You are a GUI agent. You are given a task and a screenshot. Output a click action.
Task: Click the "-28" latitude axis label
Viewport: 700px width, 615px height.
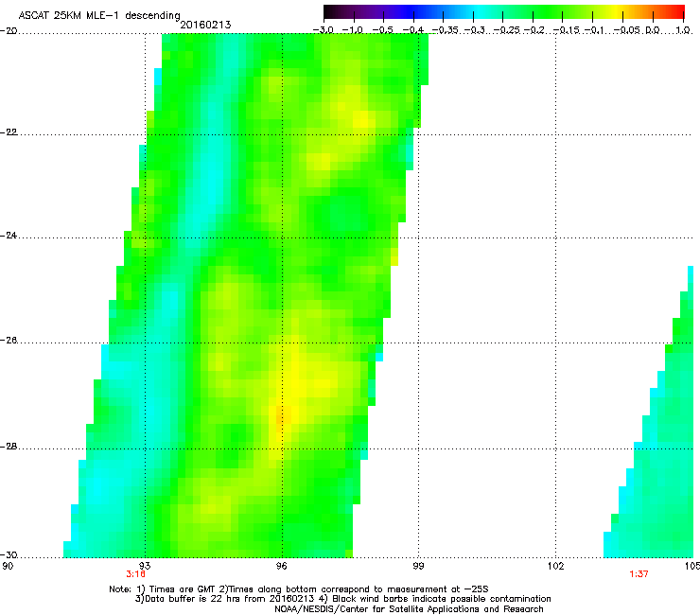pyautogui.click(x=9, y=447)
